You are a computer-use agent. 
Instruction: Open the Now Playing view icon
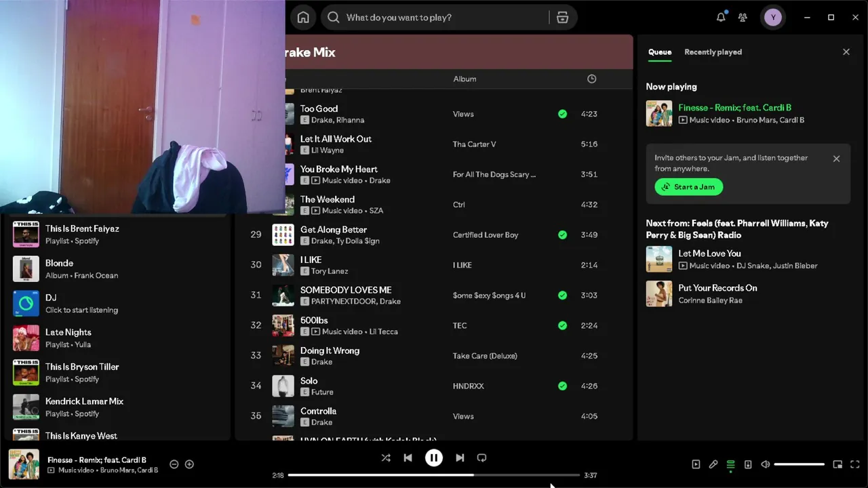(x=696, y=464)
